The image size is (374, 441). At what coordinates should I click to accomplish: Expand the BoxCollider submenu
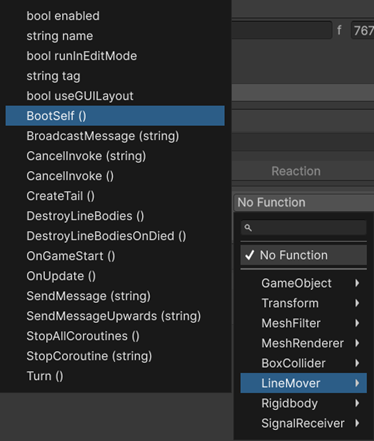tap(304, 363)
